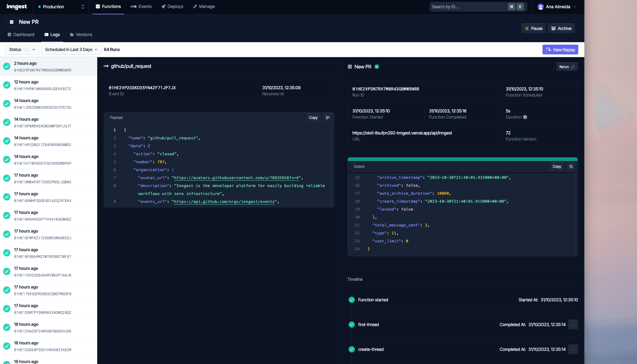Click status check icon of run 01HE1HPCGBQ17ZR4PKRX0GNW52

7,141
